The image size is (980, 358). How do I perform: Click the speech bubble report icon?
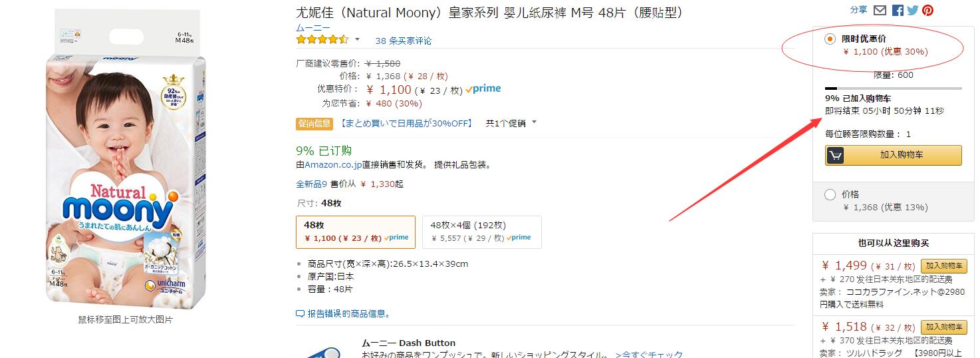point(300,313)
